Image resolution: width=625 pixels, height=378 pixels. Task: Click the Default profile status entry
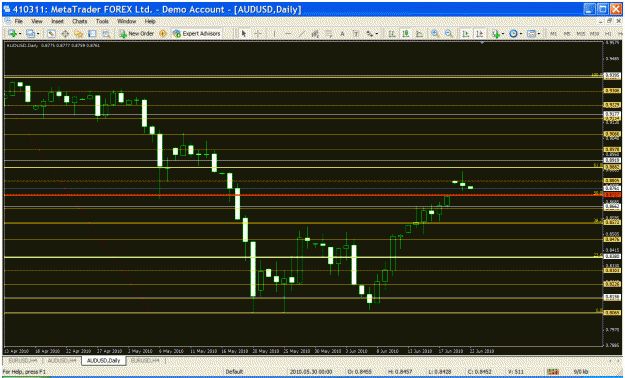tap(234, 372)
